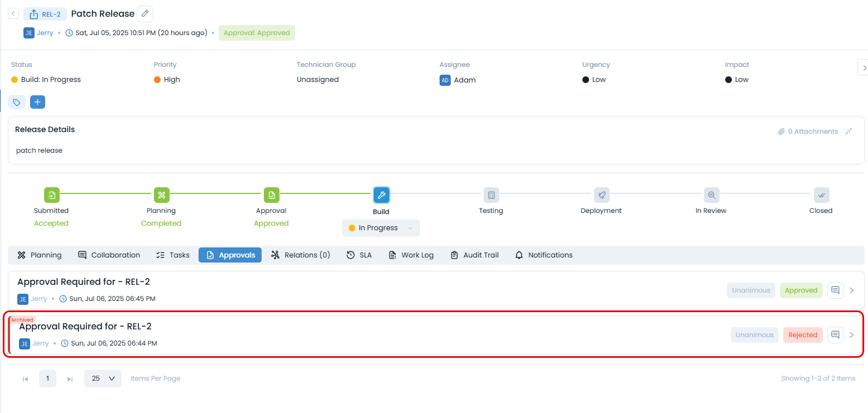This screenshot has width=868, height=413.
Task: Click the green Build stage progress connector
Action: point(326,195)
